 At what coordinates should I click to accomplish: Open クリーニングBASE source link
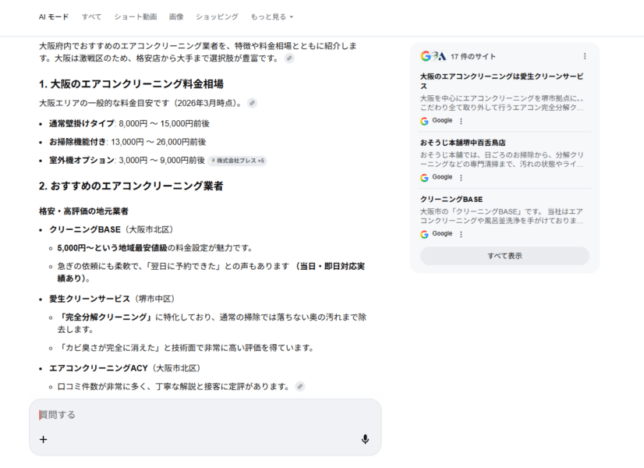click(x=451, y=199)
